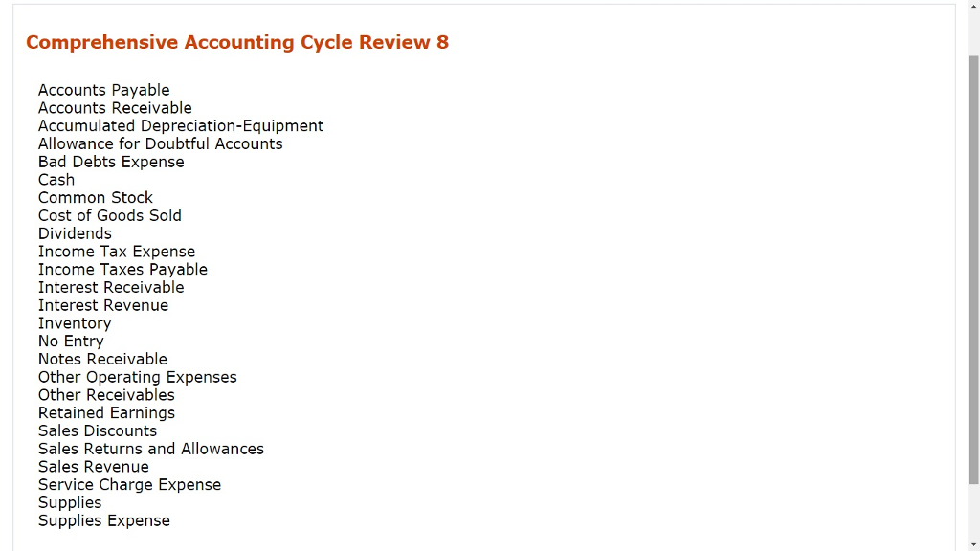Select Accumulated Depreciation-Equipment from the list
Viewport: 980px width, 551px height.
click(x=180, y=125)
